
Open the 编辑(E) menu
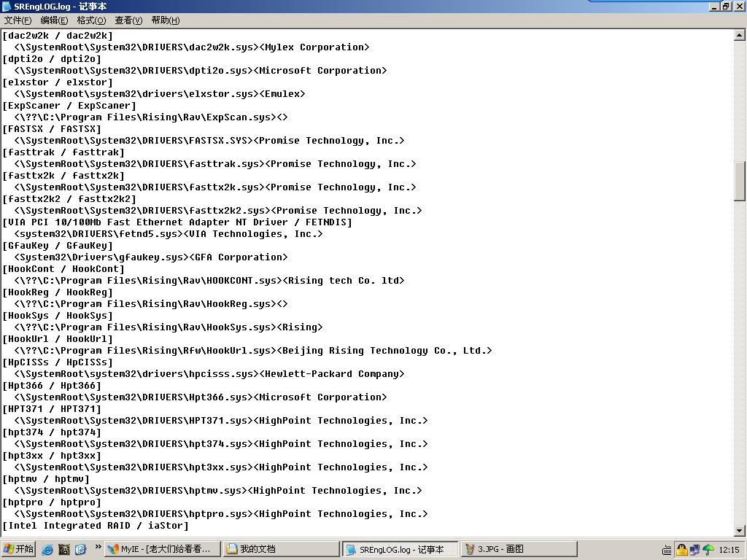[x=54, y=20]
